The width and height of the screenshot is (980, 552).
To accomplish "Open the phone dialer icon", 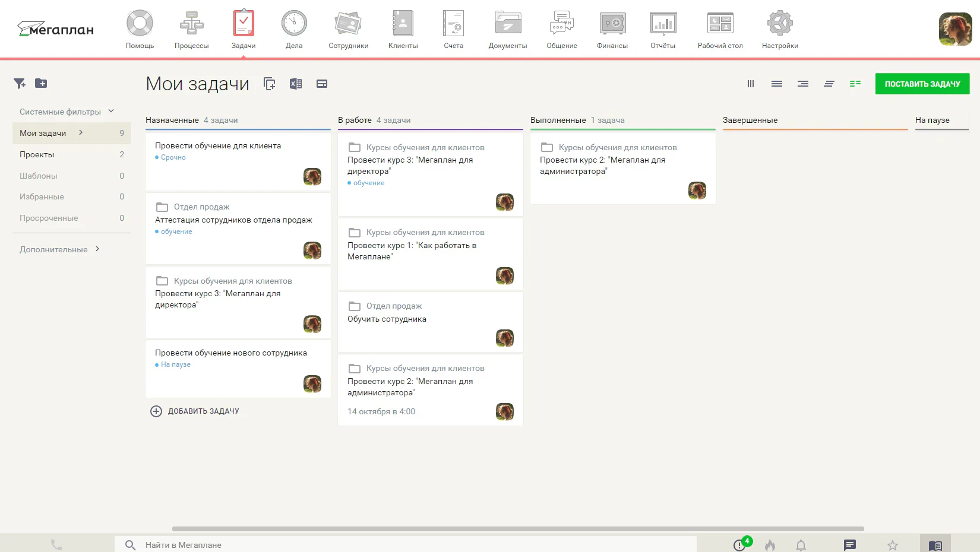I will pos(56,545).
